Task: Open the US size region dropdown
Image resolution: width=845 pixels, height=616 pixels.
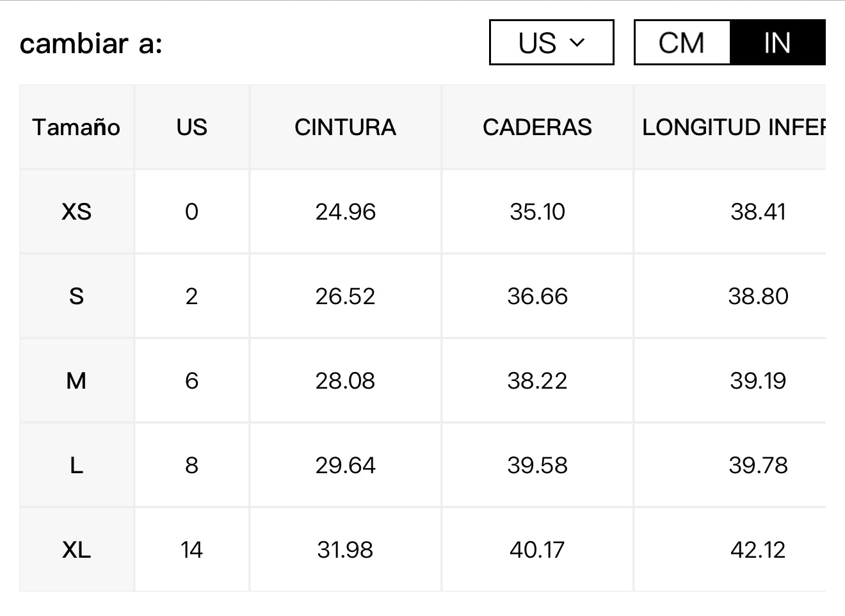Action: [x=551, y=43]
